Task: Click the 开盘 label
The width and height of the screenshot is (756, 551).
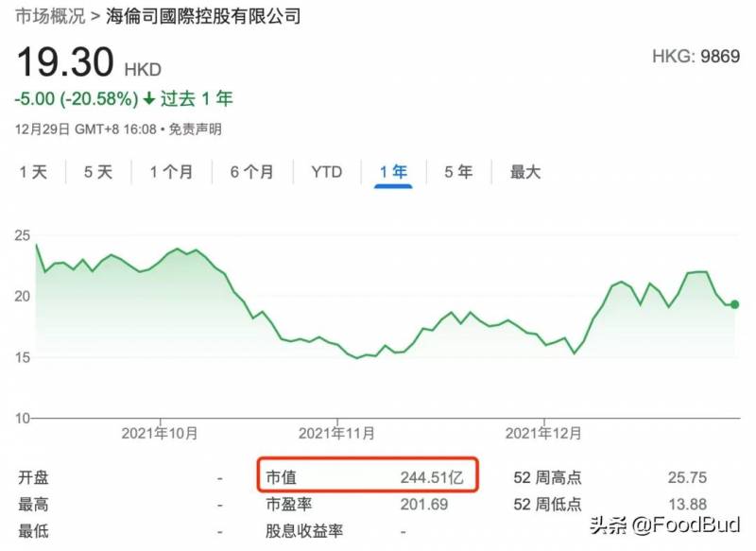Action: [33, 477]
